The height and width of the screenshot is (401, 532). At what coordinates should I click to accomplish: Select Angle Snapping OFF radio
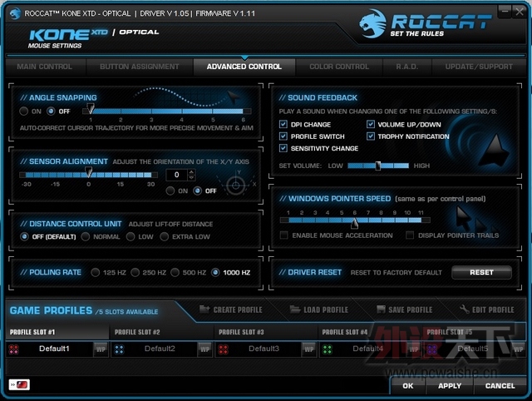[51, 111]
